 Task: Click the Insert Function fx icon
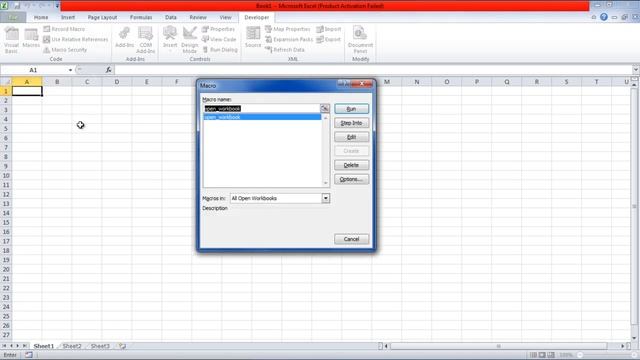pyautogui.click(x=109, y=70)
